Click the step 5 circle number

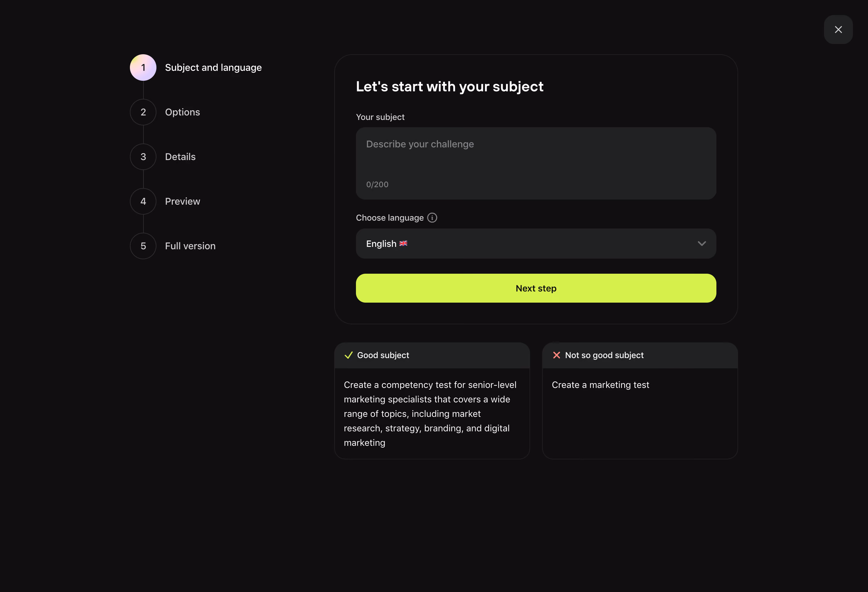click(143, 246)
